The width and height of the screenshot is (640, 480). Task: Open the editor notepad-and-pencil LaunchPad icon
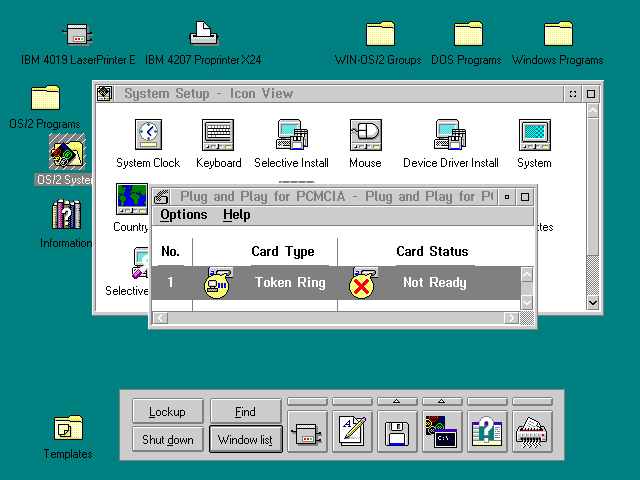[x=352, y=432]
